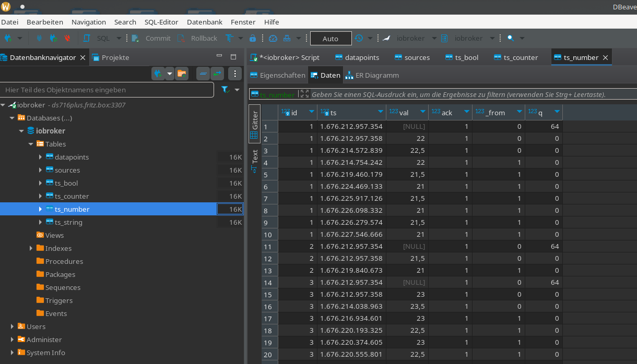Open the dropdown next to the SQL button
Screen dimensions: 637x364
pos(119,38)
